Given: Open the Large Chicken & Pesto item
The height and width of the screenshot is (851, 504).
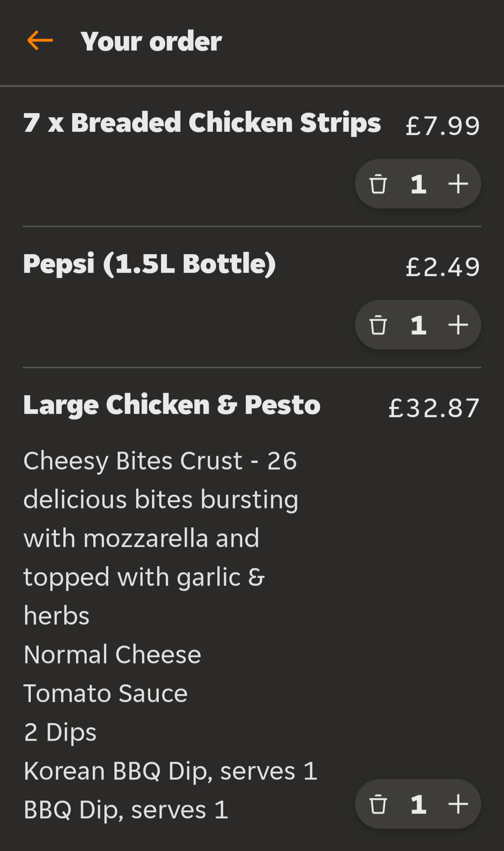Looking at the screenshot, I should click(x=172, y=405).
